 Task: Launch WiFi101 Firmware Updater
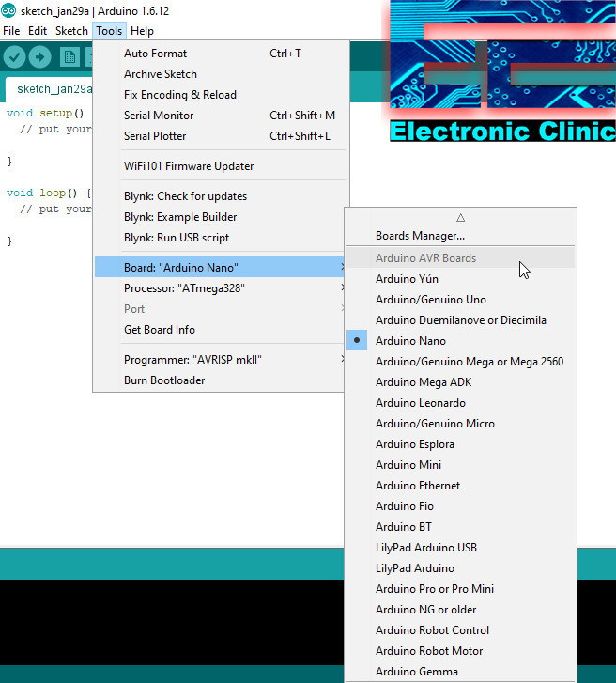[x=220, y=166]
